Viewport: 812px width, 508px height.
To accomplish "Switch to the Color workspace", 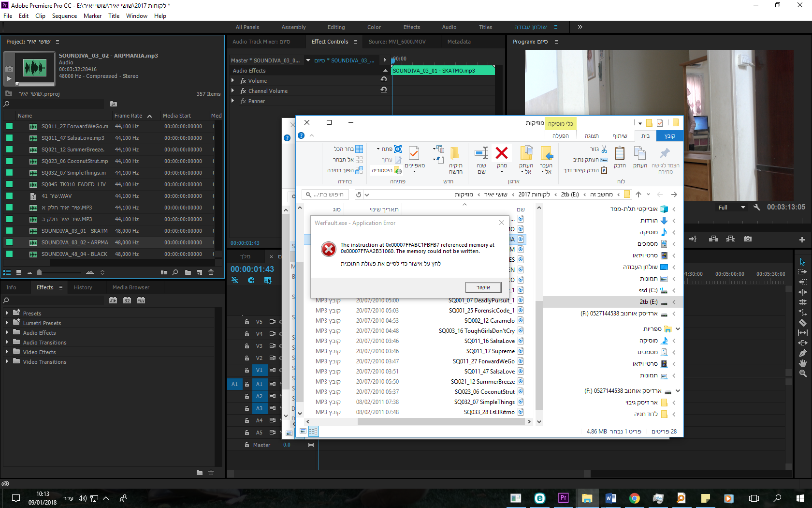I will (x=374, y=27).
